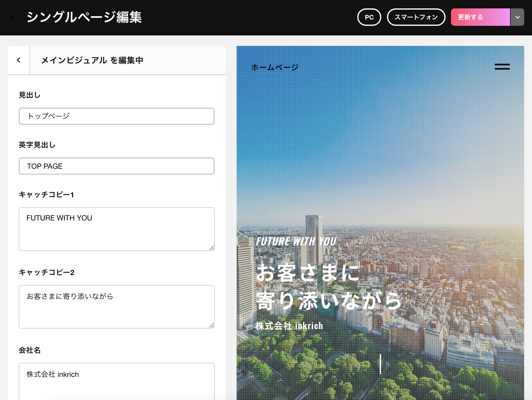Click the 見出し input containing トップページ
This screenshot has width=532, height=400.
point(116,116)
